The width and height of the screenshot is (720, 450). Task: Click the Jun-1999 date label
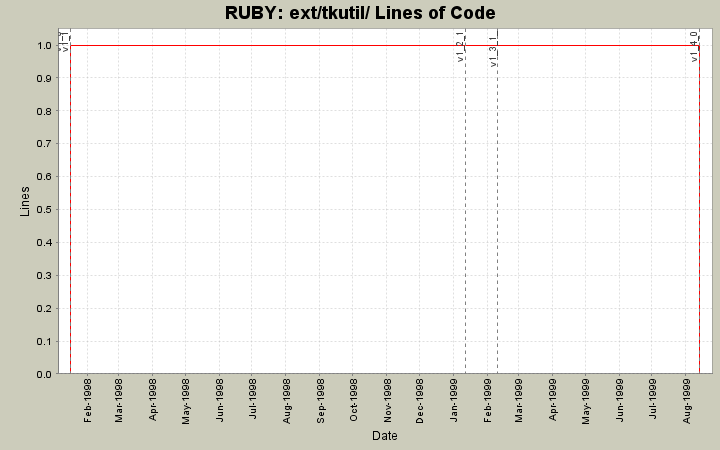click(619, 400)
